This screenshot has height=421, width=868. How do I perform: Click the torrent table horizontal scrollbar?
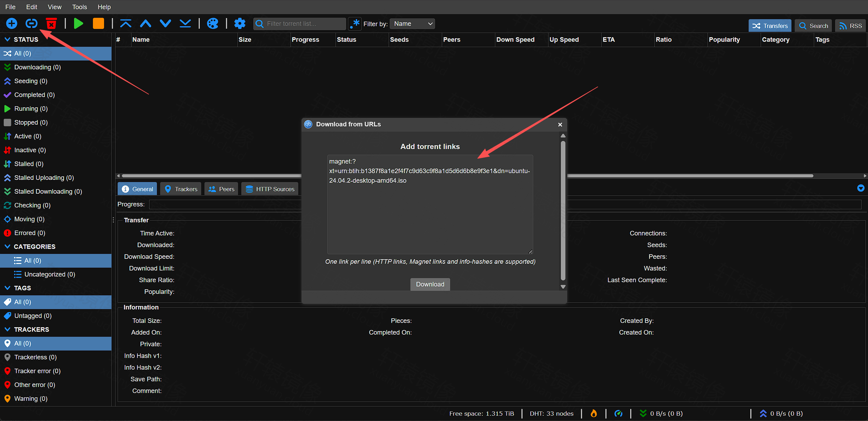click(468, 176)
